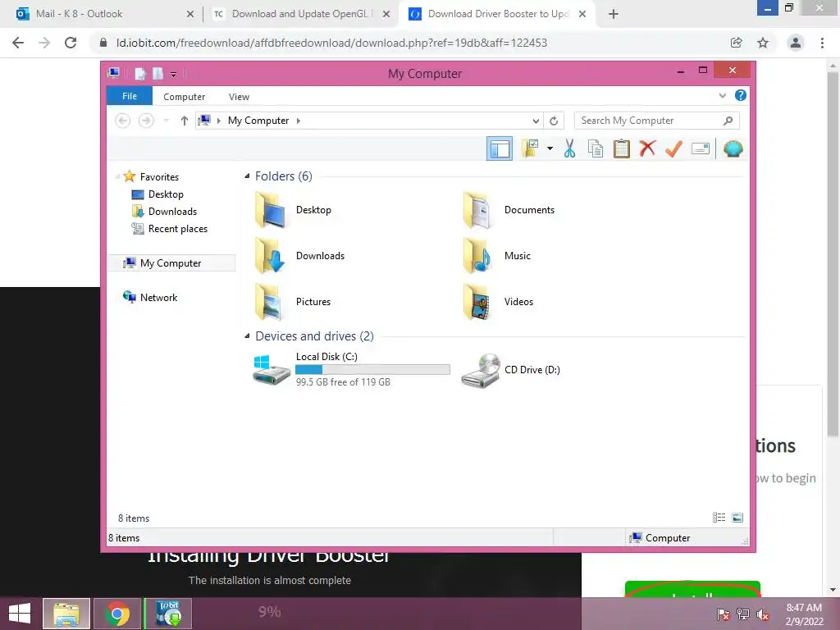Click the Paste clipboard icon
840x630 pixels.
622,148
